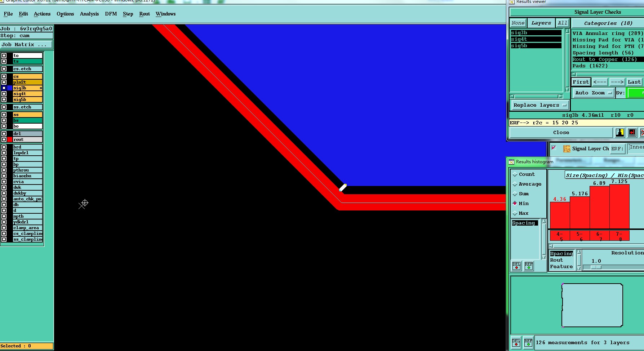644x351 pixels.
Task: Enable the pln2t layer checkbox
Action: (4, 82)
